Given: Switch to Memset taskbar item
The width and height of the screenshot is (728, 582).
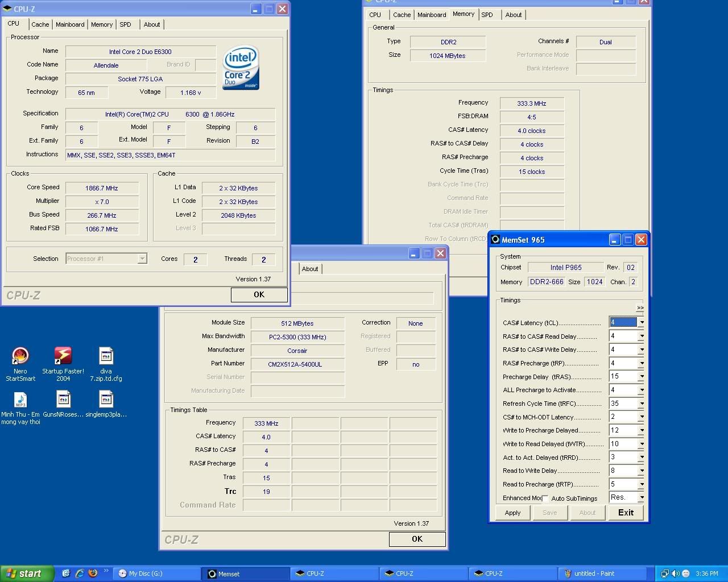Looking at the screenshot, I should (246, 573).
